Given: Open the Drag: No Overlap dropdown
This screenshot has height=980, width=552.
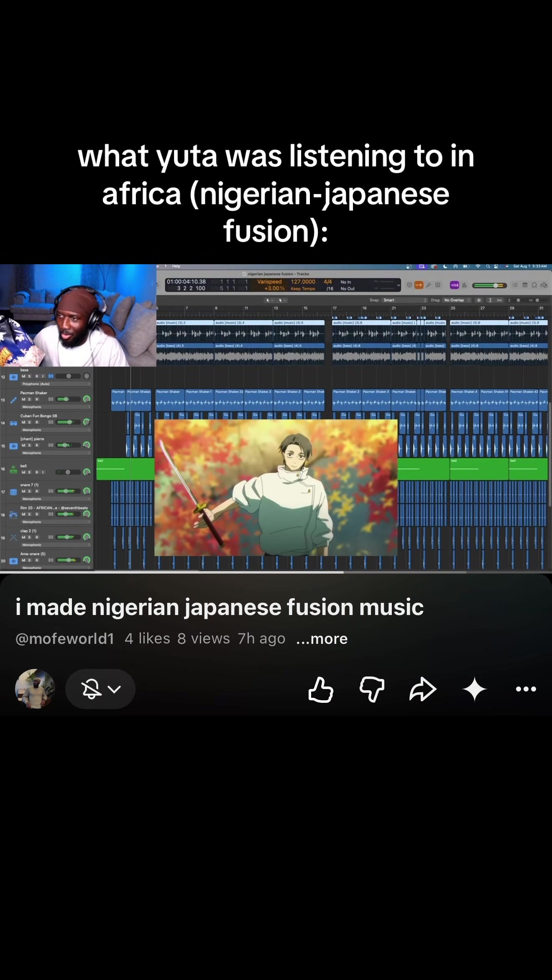Looking at the screenshot, I should coord(457,300).
